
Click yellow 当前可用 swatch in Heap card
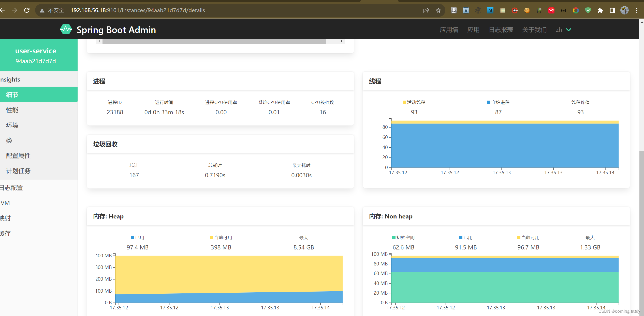[211, 238]
